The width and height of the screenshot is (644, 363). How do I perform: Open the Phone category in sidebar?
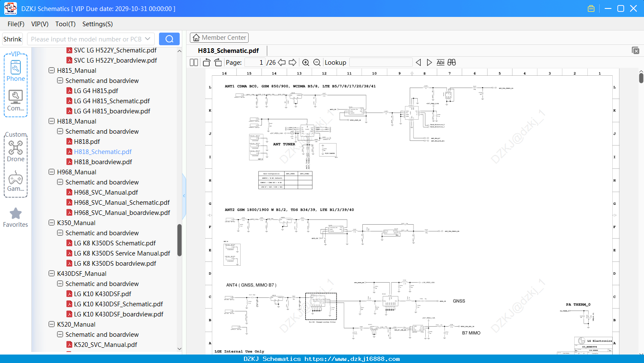16,71
